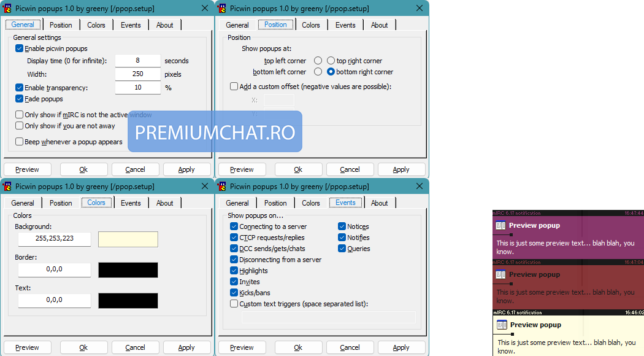Close the Position settings window
This screenshot has height=356, width=644.
[x=420, y=8]
